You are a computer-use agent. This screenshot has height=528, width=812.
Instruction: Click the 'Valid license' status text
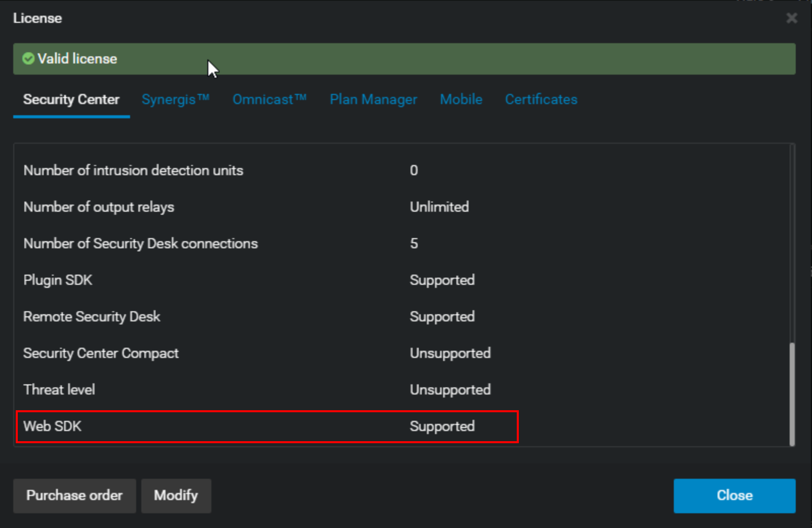click(x=77, y=59)
